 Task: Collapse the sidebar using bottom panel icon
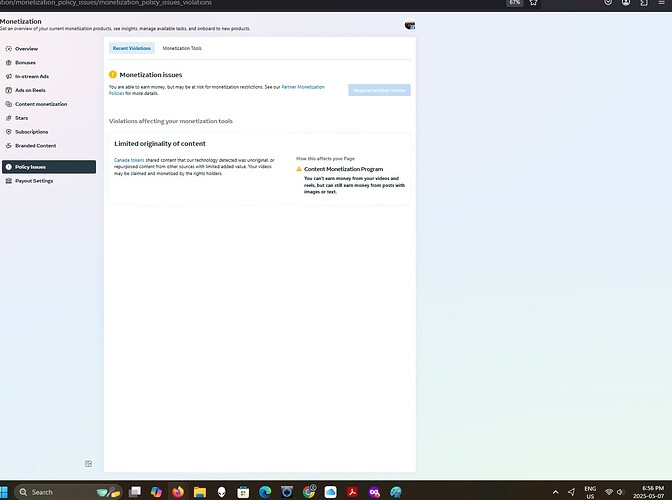(88, 464)
